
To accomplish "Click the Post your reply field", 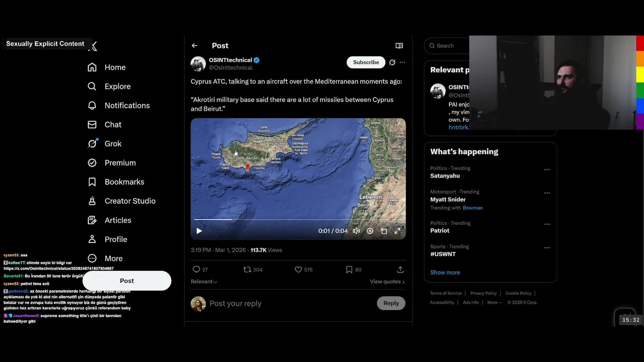I will click(291, 304).
